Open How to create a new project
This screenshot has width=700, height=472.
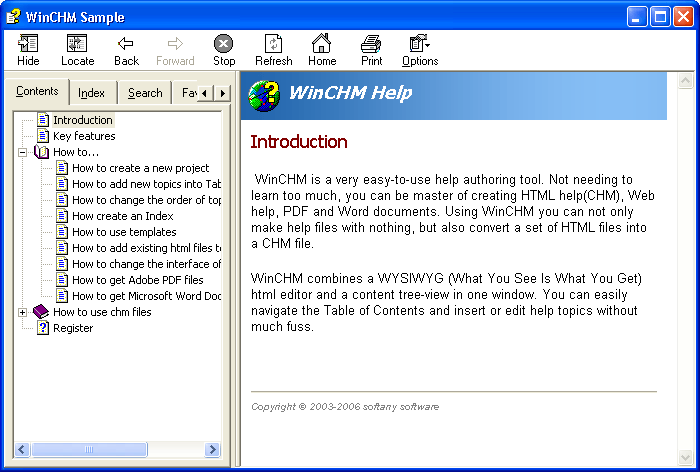(141, 168)
